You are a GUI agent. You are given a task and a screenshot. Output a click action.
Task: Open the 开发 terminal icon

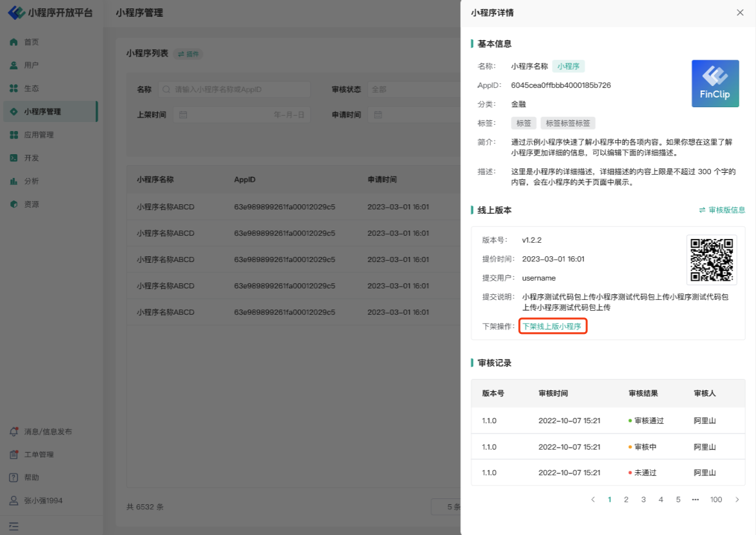13,158
